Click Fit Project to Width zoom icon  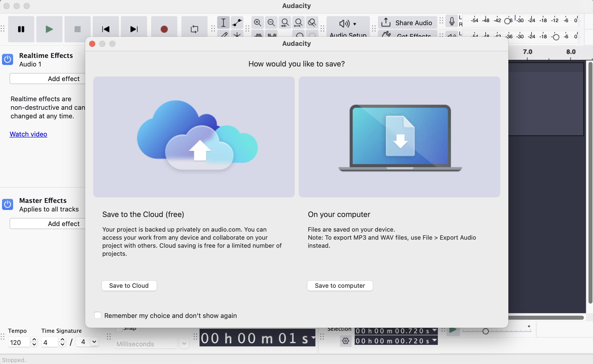click(299, 23)
